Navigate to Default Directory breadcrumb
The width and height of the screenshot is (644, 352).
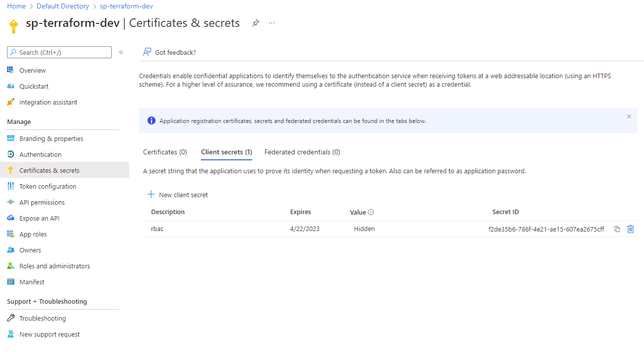pyautogui.click(x=63, y=6)
